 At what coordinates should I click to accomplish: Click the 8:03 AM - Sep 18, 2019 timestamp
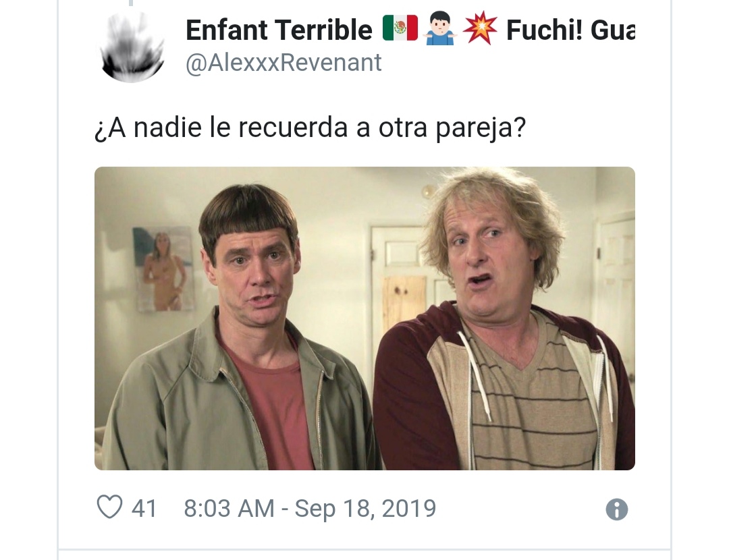pyautogui.click(x=310, y=508)
